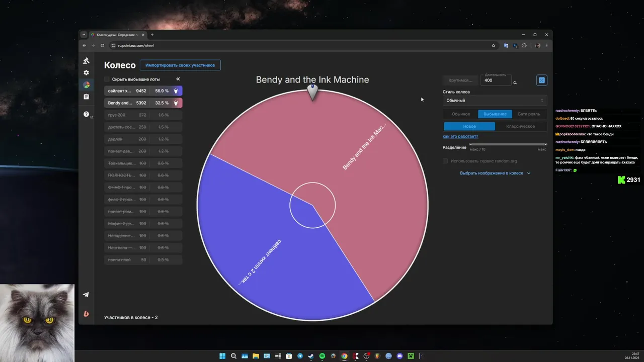Open Discord from taskbar
Image resolution: width=644 pixels, height=362 pixels.
[x=399, y=356]
